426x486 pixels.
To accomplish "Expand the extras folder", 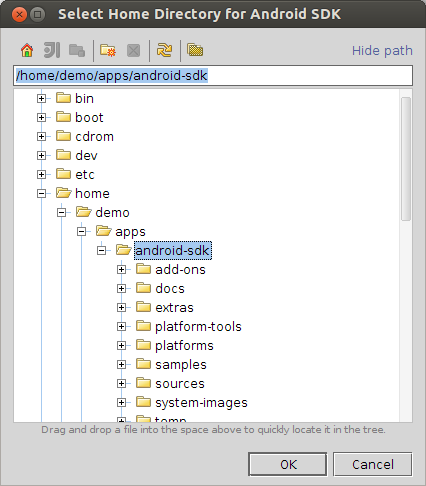I will click(x=121, y=307).
